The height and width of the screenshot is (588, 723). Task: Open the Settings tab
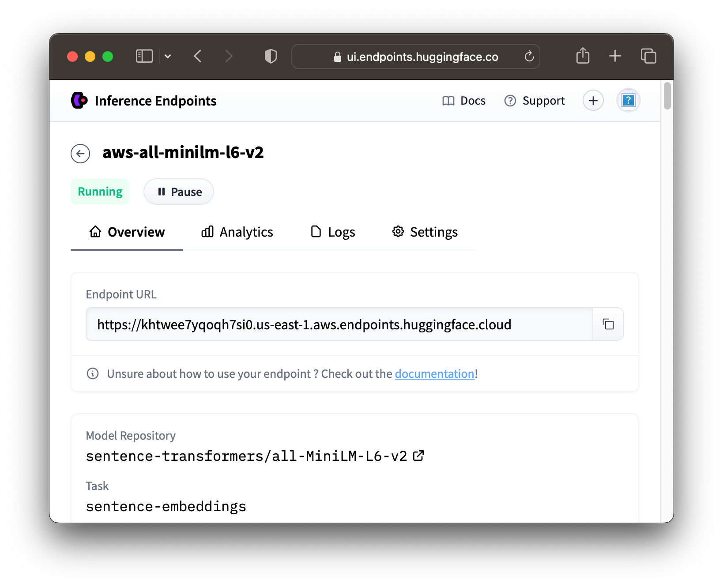(425, 232)
